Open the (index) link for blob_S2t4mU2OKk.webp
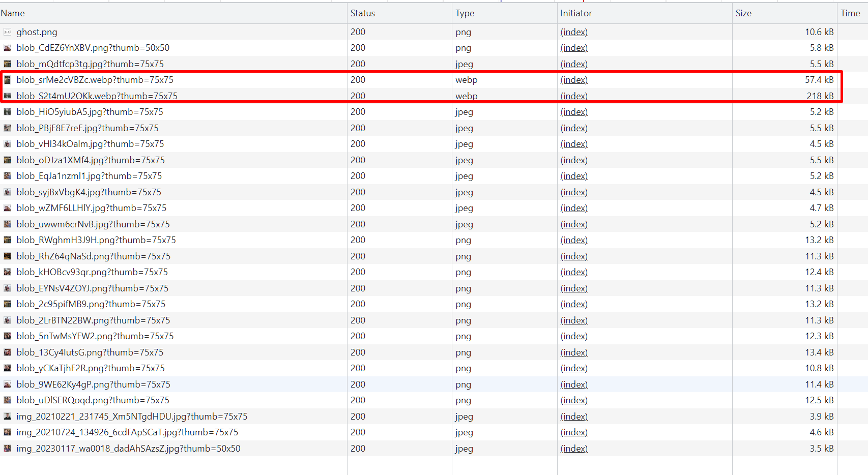The height and width of the screenshot is (475, 868). point(574,96)
